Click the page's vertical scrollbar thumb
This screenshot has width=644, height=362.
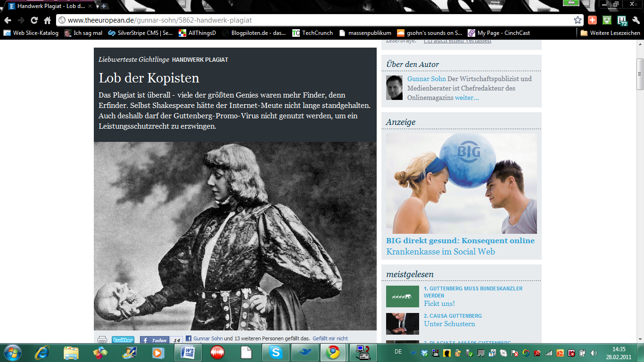(640, 74)
